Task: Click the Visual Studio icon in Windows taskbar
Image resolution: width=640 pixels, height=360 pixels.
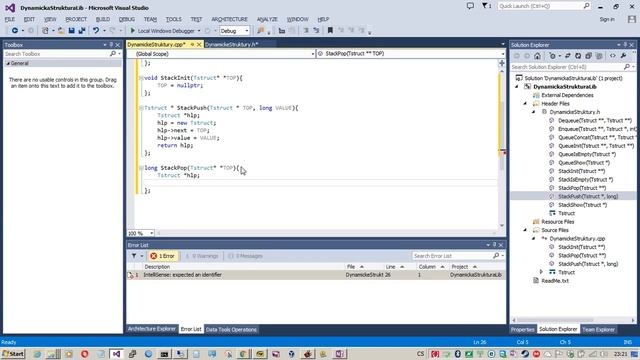Action: (116, 354)
